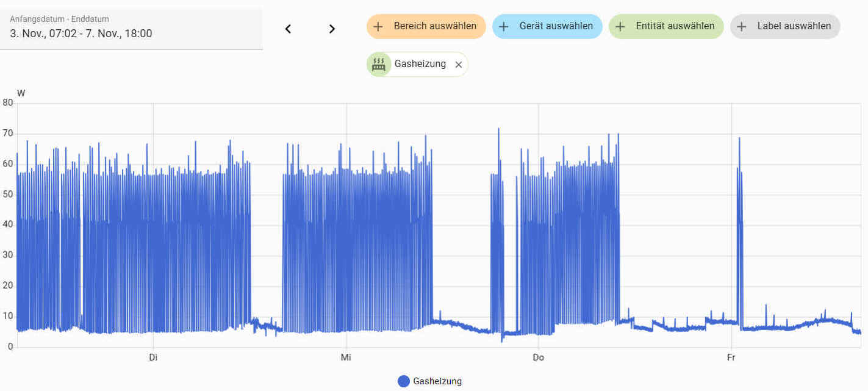Click the plus icon in Bereich auswählen
This screenshot has height=391, width=868.
point(378,26)
